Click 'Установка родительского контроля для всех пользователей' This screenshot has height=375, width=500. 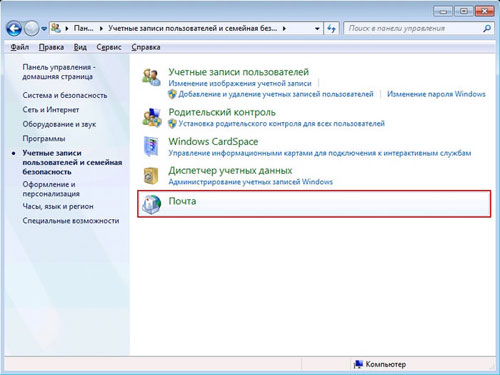click(x=281, y=124)
